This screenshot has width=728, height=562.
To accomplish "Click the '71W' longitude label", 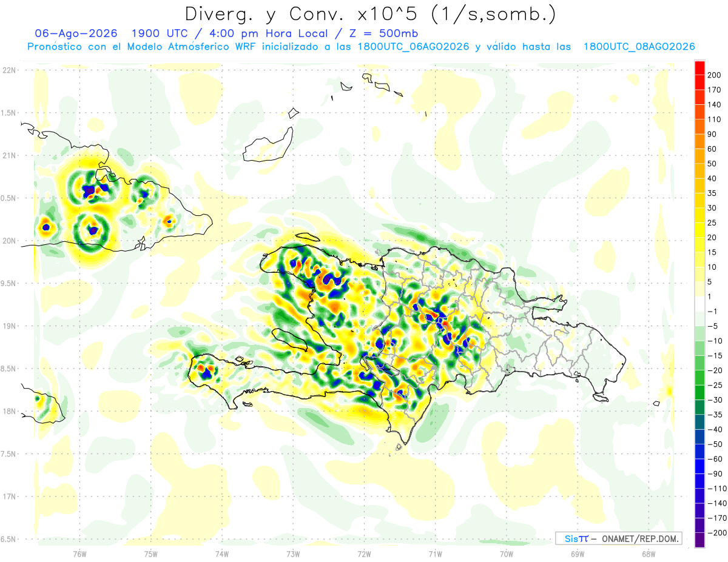I will point(435,554).
